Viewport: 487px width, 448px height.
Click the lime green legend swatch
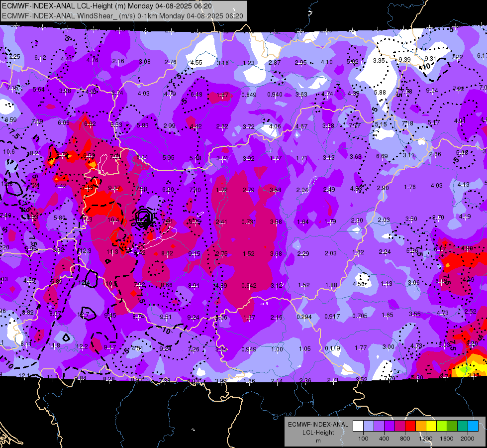[442, 426]
